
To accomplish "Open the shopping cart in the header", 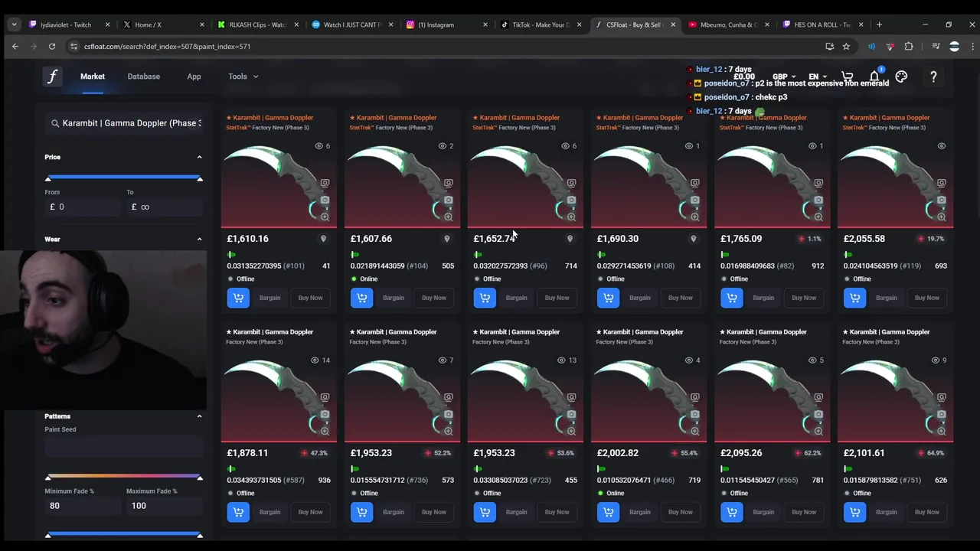I will click(848, 77).
